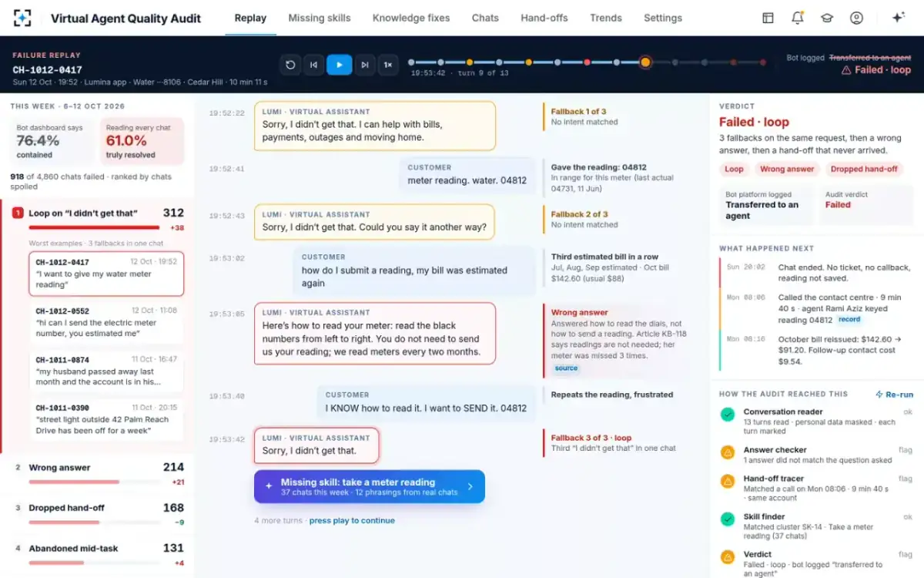Skip to the previous turn
924x578 pixels.
coord(313,65)
